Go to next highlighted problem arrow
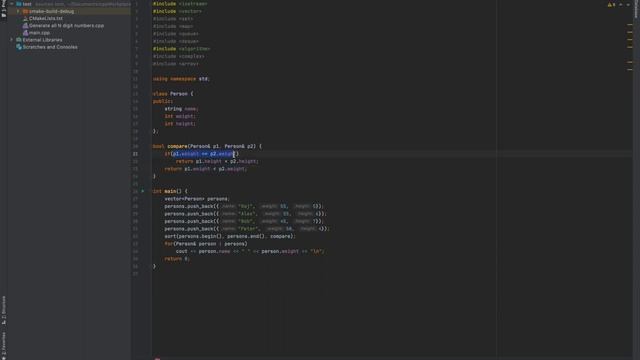 click(628, 4)
